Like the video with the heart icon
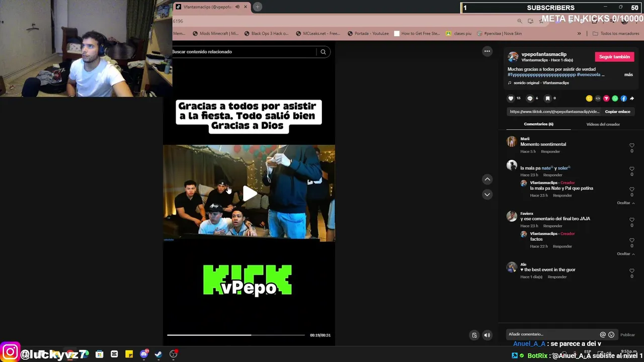The height and width of the screenshot is (362, 644). (511, 99)
